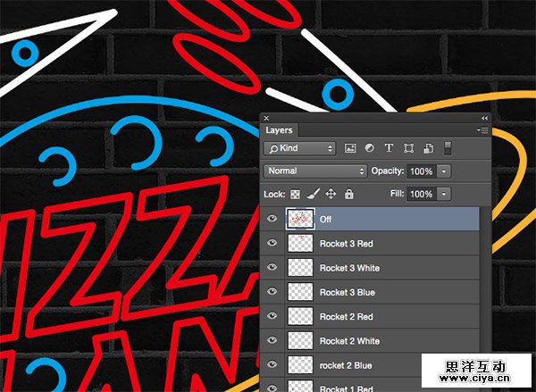Open the Opacity slider arrow
Viewport: 536px width, 392px height.
tap(444, 171)
